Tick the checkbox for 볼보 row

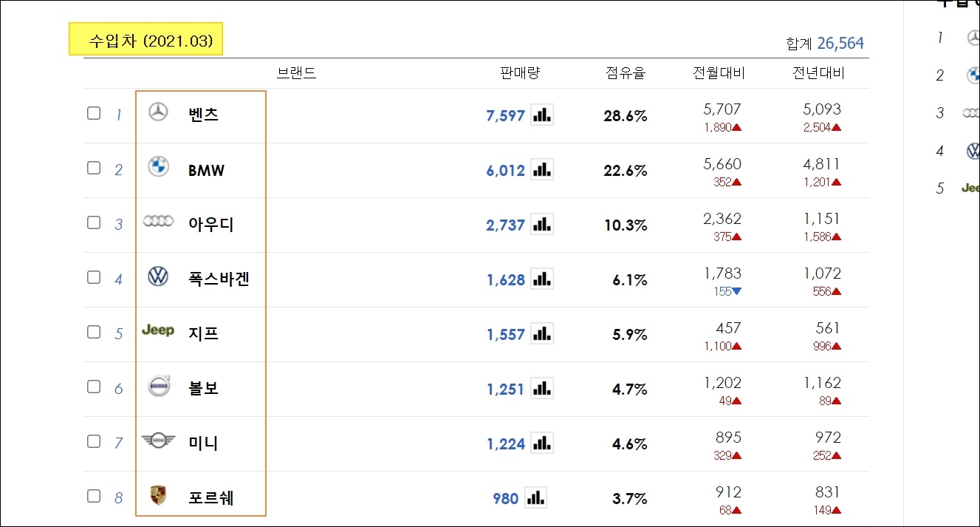(94, 387)
